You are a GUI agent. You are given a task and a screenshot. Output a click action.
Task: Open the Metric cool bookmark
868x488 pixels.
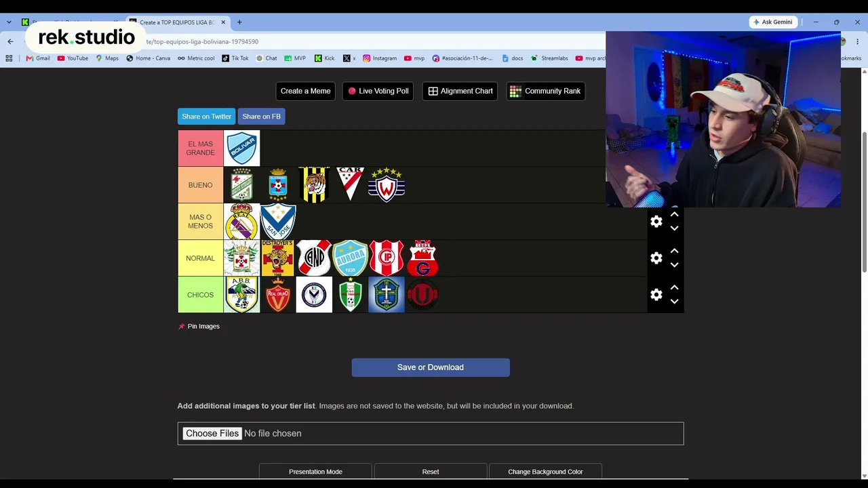pos(196,58)
